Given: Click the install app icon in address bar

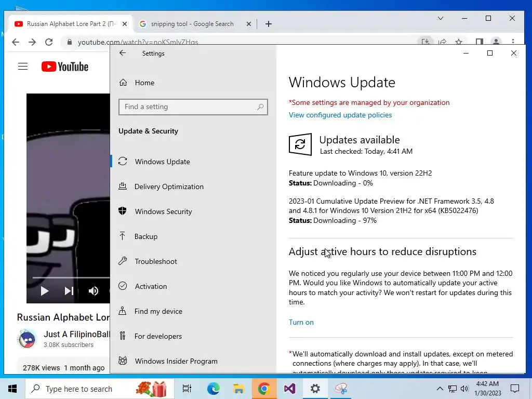Looking at the screenshot, I should pyautogui.click(x=425, y=42).
